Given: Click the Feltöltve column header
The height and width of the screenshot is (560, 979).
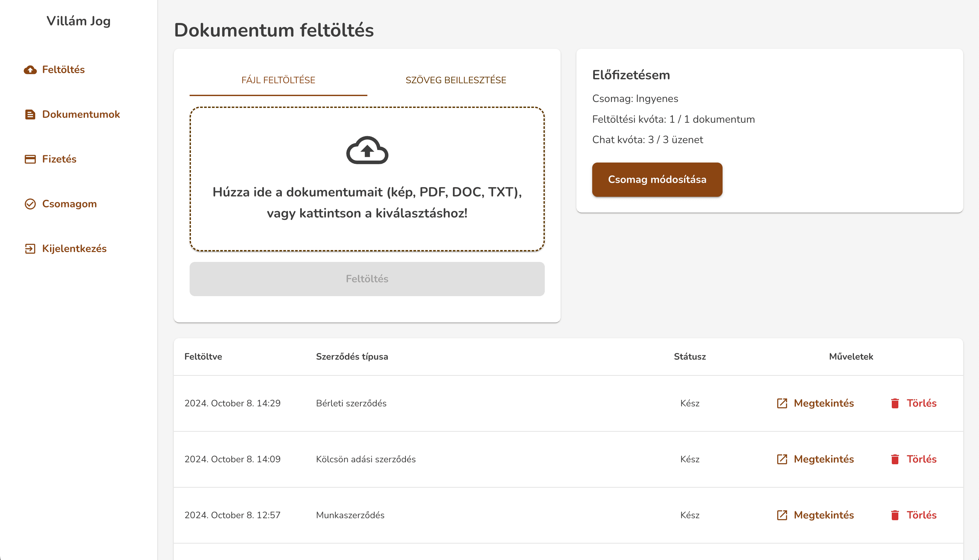Looking at the screenshot, I should pos(203,357).
